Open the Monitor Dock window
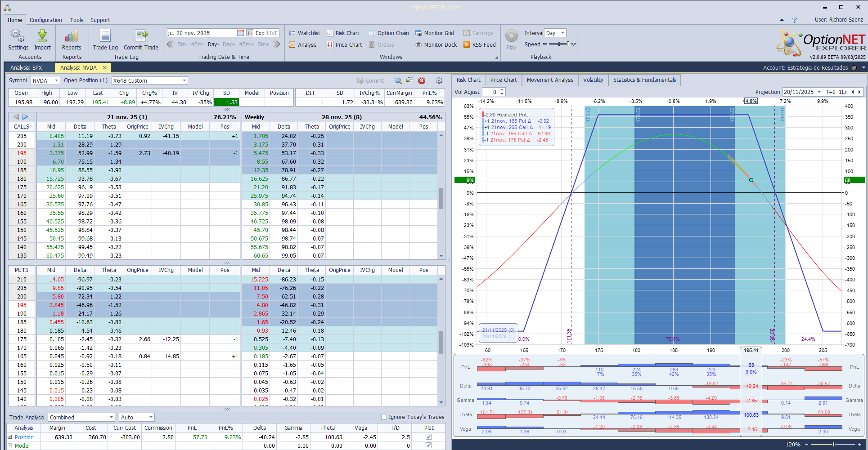This screenshot has width=868, height=450. coord(436,45)
